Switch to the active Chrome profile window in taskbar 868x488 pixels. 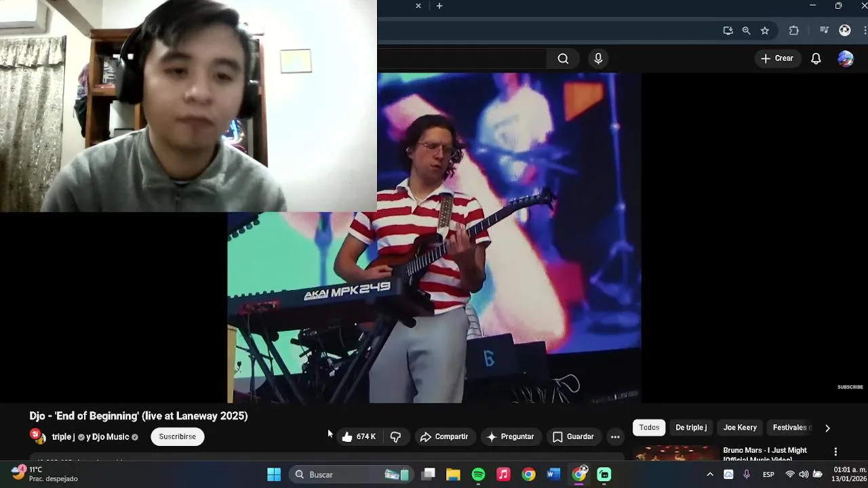[579, 474]
